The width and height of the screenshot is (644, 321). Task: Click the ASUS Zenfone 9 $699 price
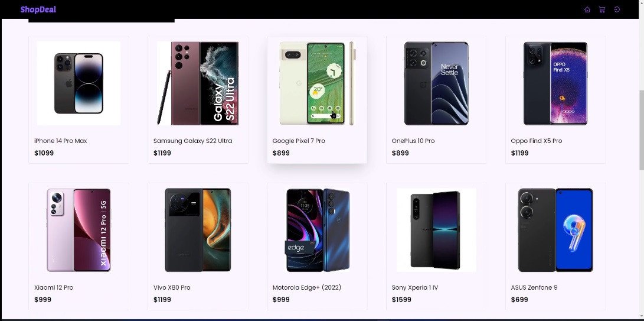pos(519,300)
